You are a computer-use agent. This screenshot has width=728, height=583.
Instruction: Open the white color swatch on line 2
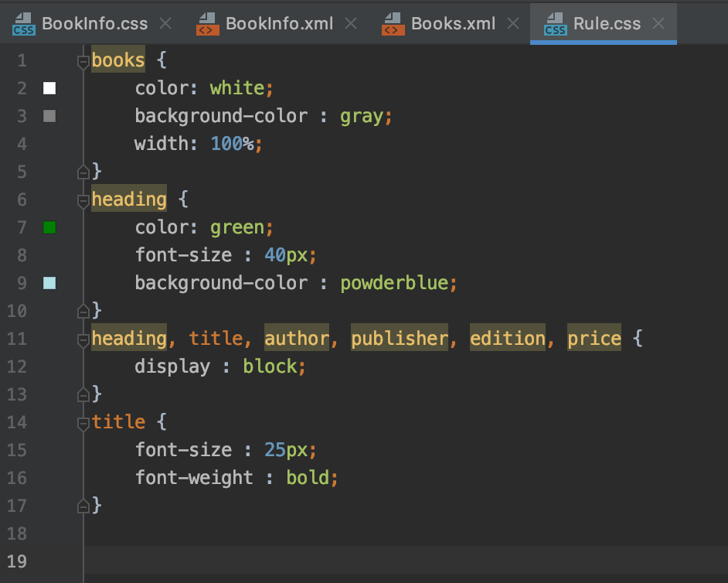click(49, 88)
